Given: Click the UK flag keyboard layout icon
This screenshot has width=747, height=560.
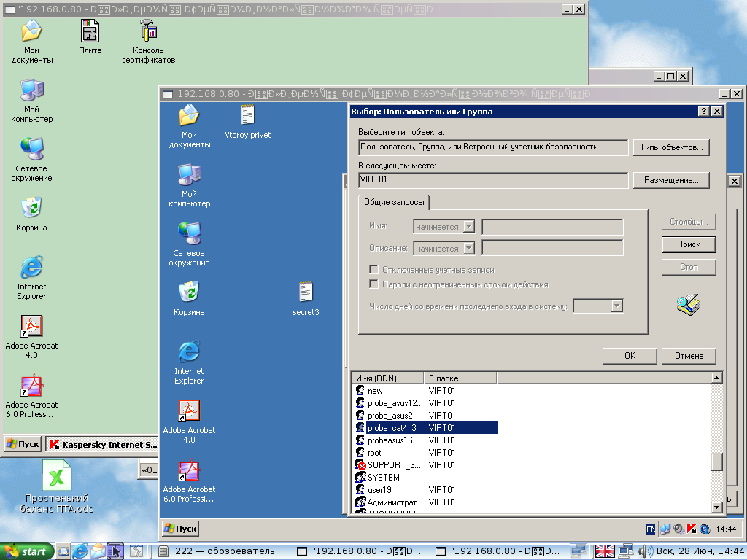Looking at the screenshot, I should 605,551.
